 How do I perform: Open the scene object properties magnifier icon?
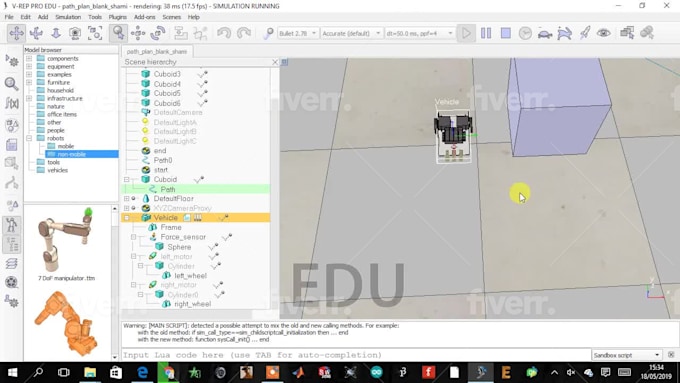(x=11, y=83)
